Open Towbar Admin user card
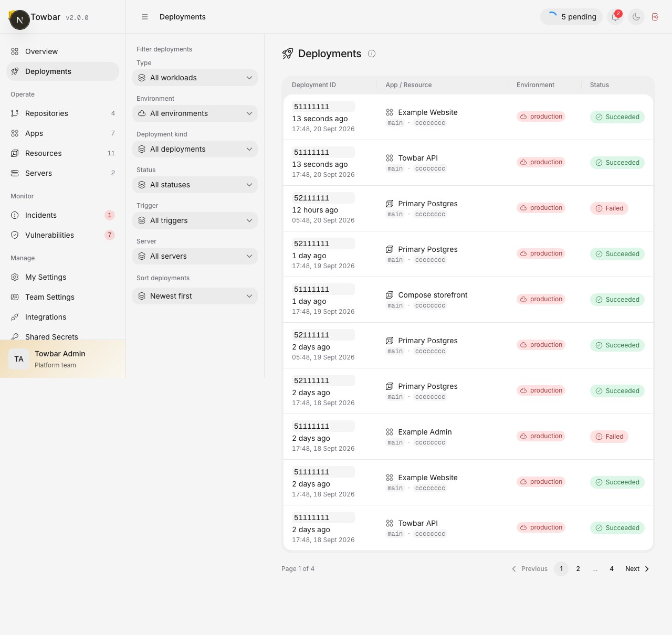Viewport: 672px width, 635px height. (63, 359)
